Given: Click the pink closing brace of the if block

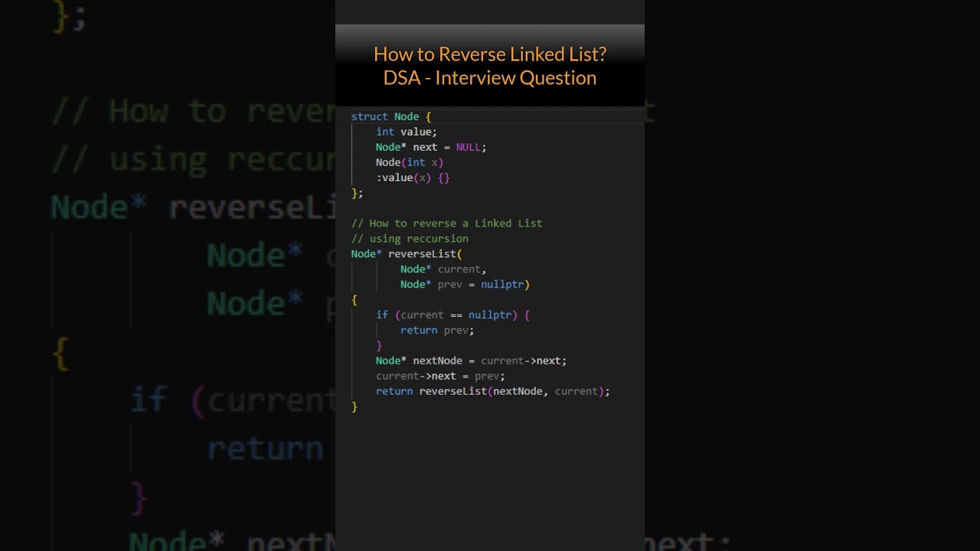Looking at the screenshot, I should [x=379, y=346].
